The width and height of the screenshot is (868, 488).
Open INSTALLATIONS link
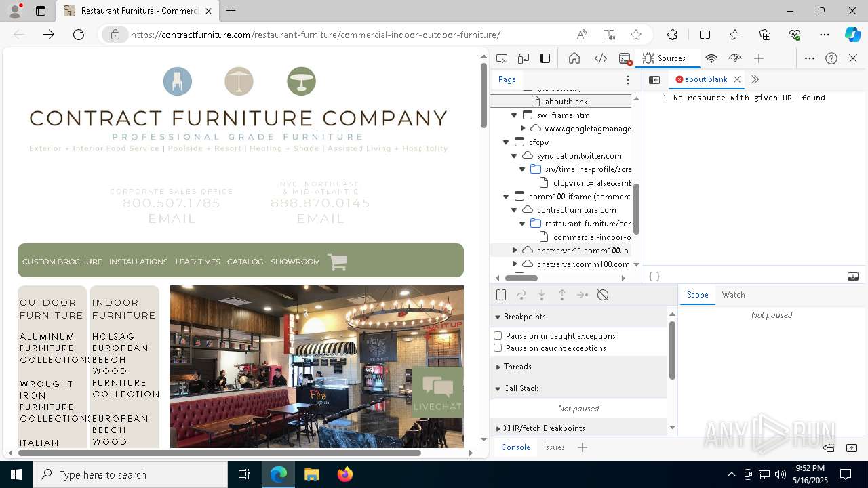(138, 262)
